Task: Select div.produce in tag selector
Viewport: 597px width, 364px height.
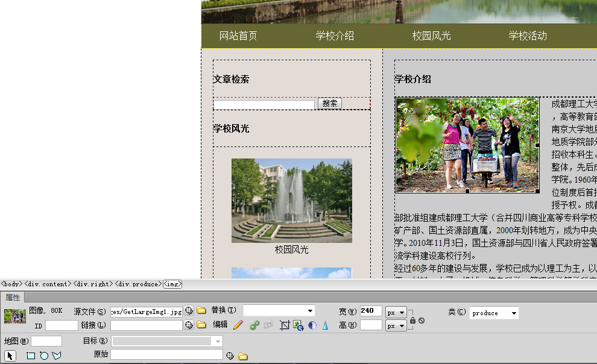Action: coord(138,284)
